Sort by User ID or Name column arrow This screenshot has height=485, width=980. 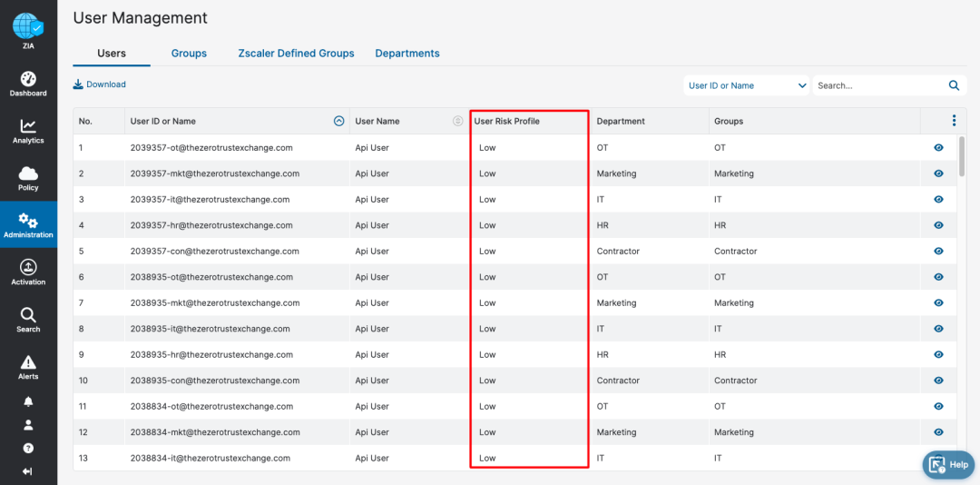[338, 121]
